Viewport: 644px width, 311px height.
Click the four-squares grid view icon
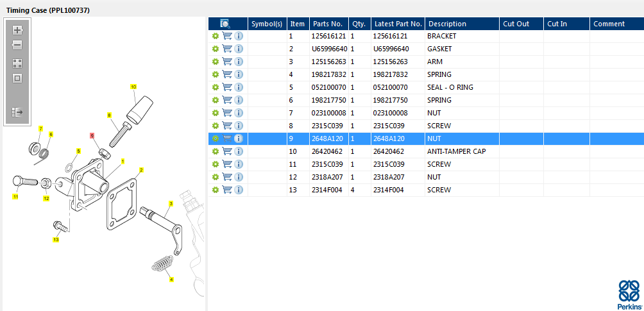17,63
